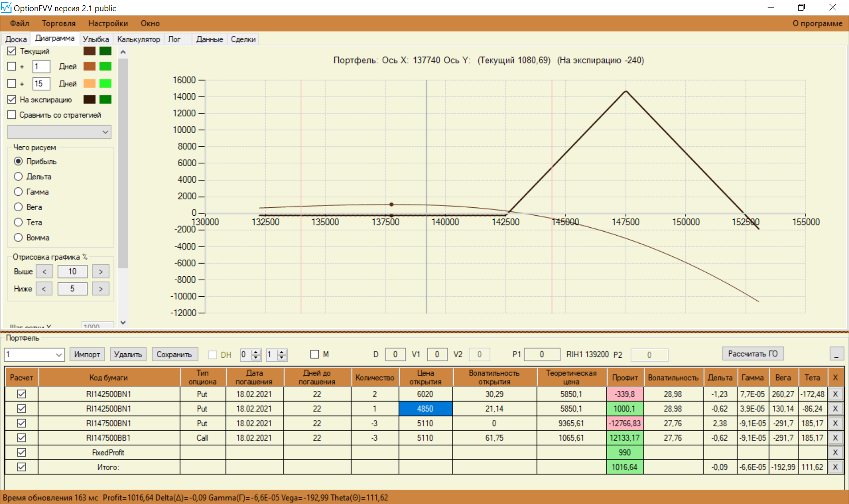Collapse portfolio panel with underscore button
The height and width of the screenshot is (504, 849).
[x=836, y=354]
